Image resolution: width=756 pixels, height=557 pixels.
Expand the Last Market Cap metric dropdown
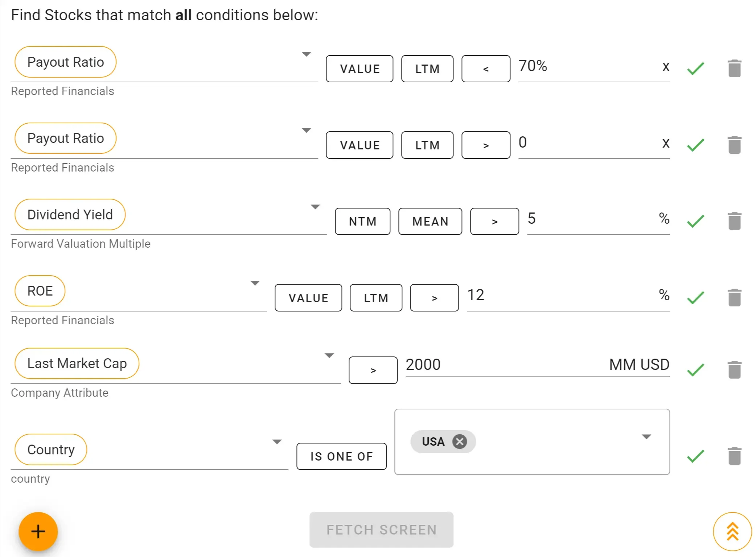(x=329, y=355)
